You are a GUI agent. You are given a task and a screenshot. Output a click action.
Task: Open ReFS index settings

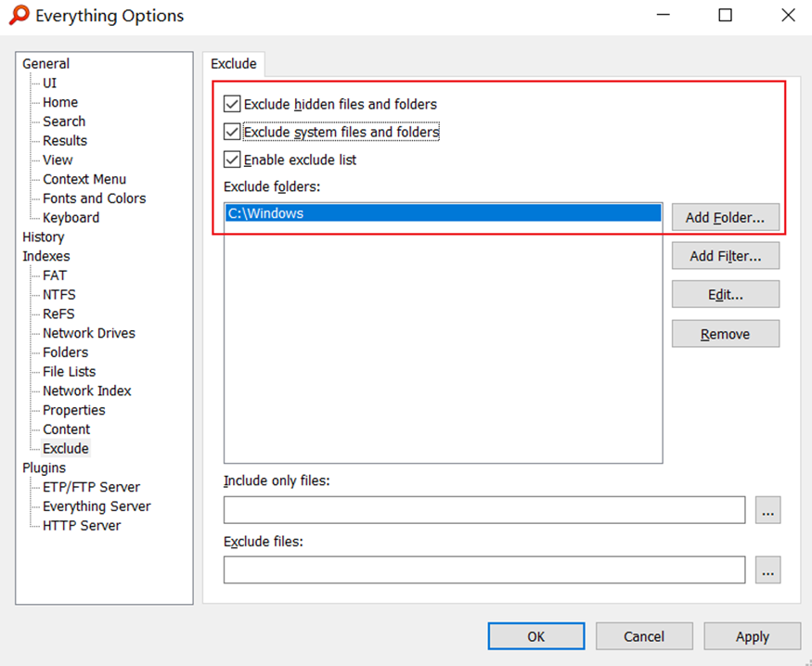tap(58, 314)
